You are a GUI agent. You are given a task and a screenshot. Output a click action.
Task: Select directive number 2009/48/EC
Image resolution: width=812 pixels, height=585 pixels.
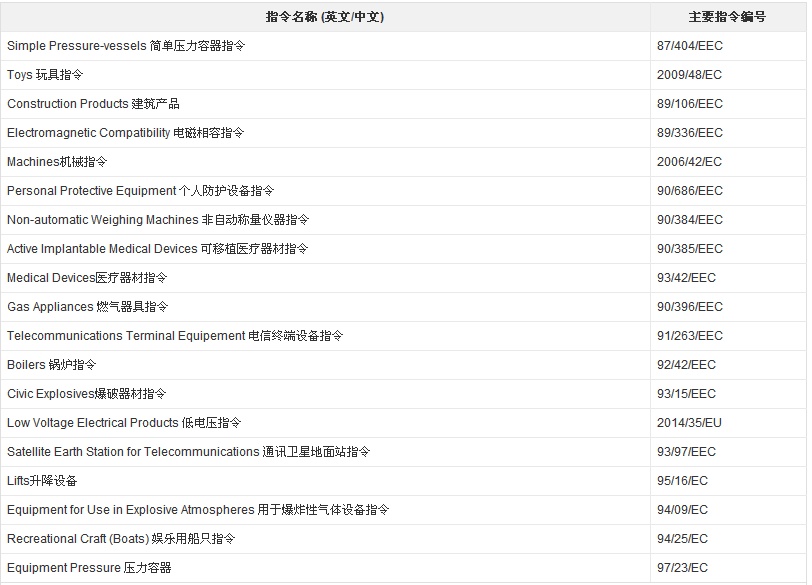[689, 75]
